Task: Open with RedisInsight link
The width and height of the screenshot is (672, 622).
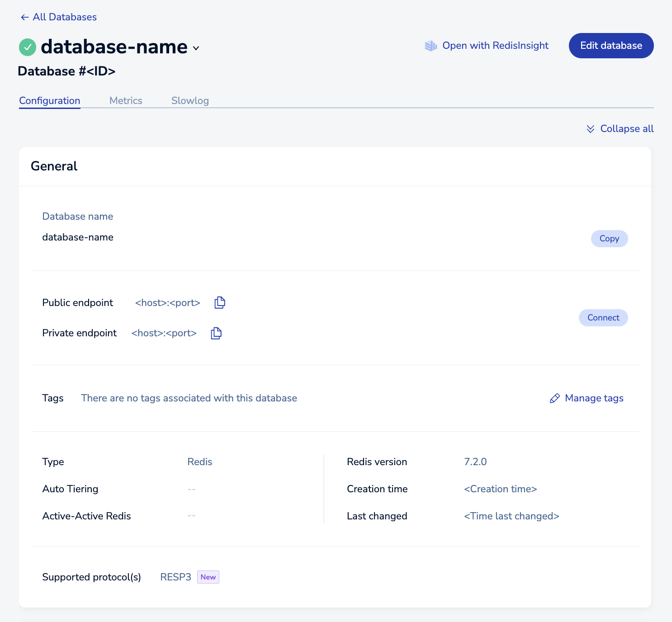Action: [x=495, y=46]
